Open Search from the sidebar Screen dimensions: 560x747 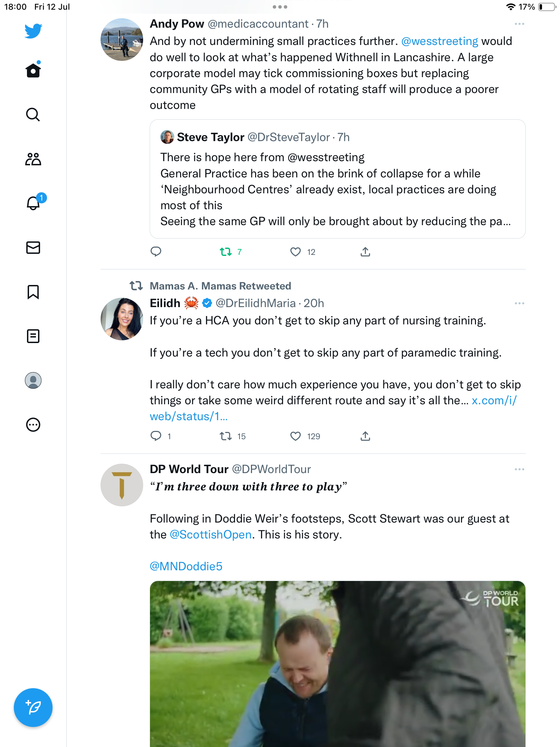pos(33,115)
